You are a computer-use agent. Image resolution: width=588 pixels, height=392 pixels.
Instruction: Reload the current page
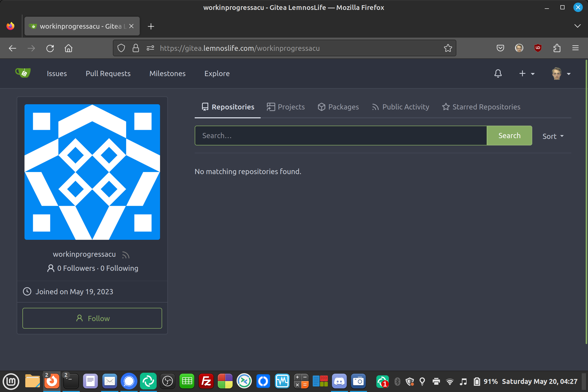50,48
